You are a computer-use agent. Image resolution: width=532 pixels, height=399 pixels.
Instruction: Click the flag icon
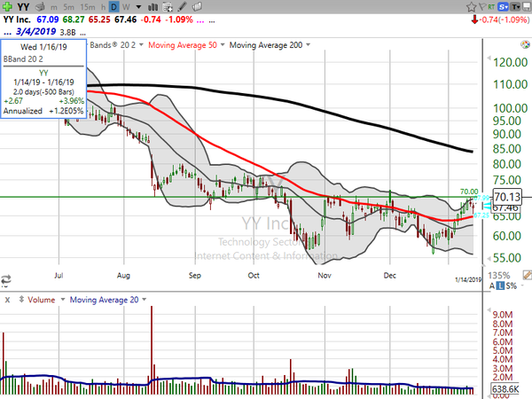coord(482,6)
